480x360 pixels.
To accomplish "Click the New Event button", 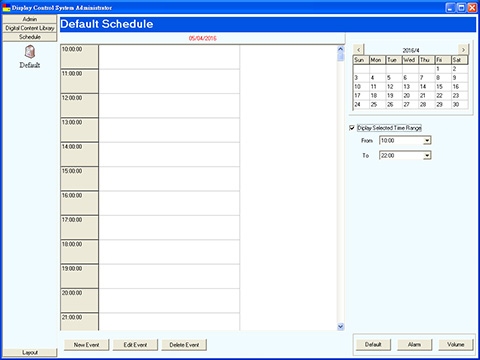I will click(86, 345).
